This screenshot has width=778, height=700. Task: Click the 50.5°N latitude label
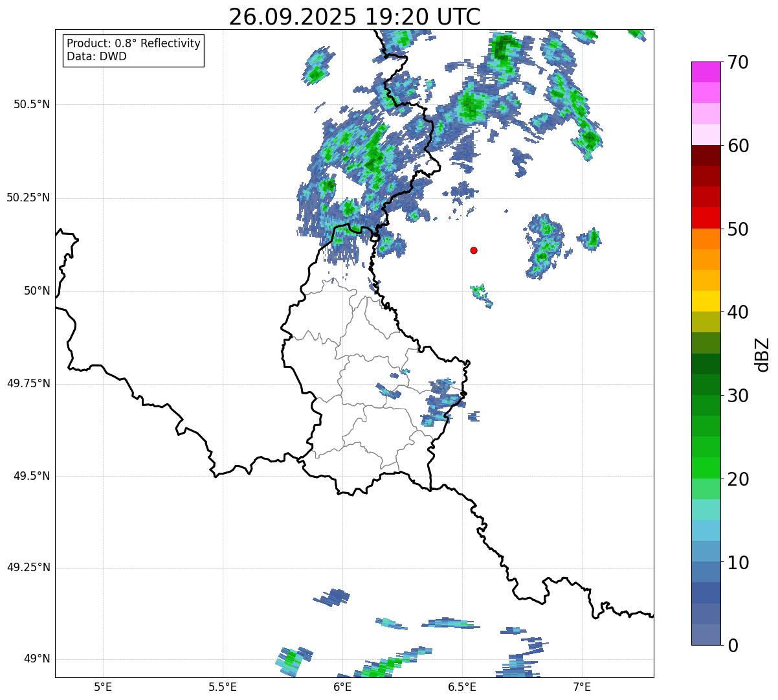(x=32, y=104)
